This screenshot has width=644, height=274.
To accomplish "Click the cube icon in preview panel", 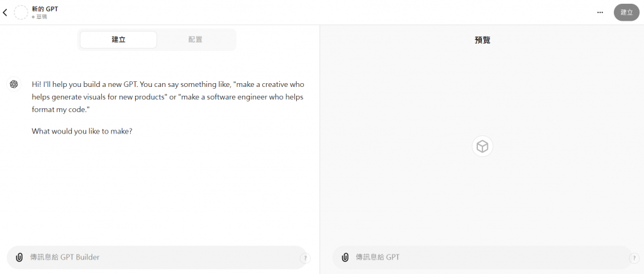I will [482, 147].
